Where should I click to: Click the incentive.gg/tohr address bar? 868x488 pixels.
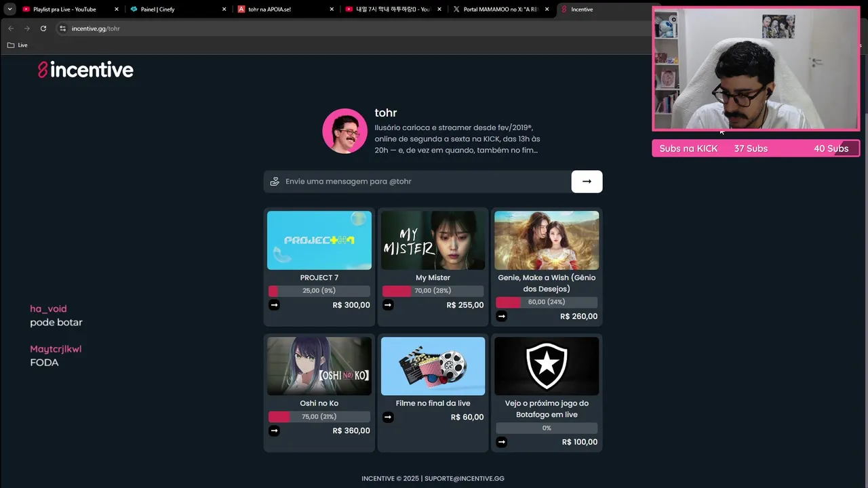[353, 28]
